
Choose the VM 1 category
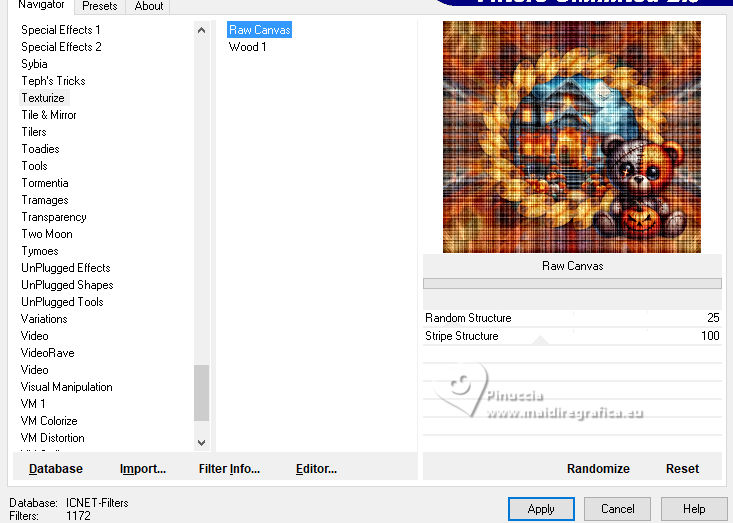[33, 404]
